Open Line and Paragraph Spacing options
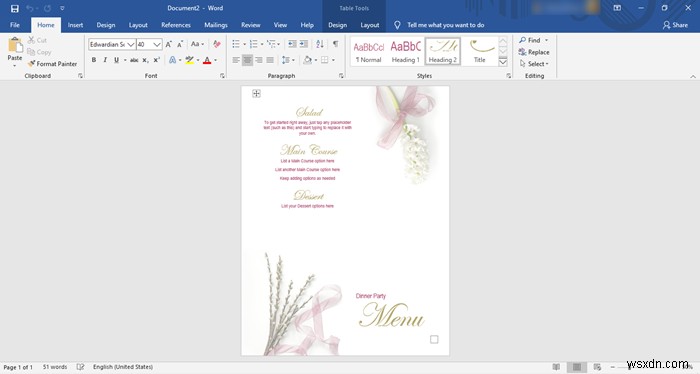The image size is (700, 374). click(288, 60)
